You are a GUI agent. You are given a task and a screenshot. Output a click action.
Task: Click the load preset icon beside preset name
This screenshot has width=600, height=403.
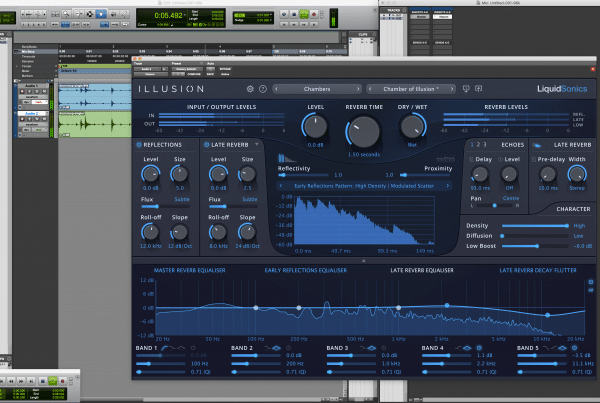click(466, 89)
